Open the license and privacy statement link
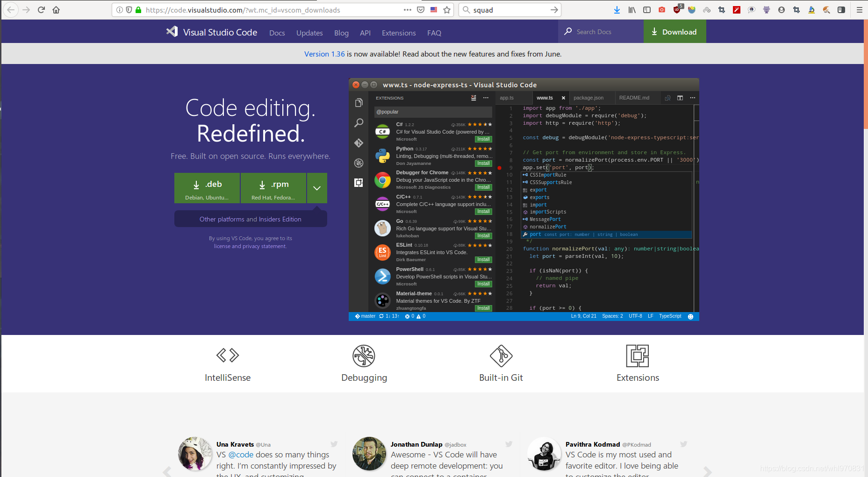The image size is (868, 477). click(x=250, y=246)
